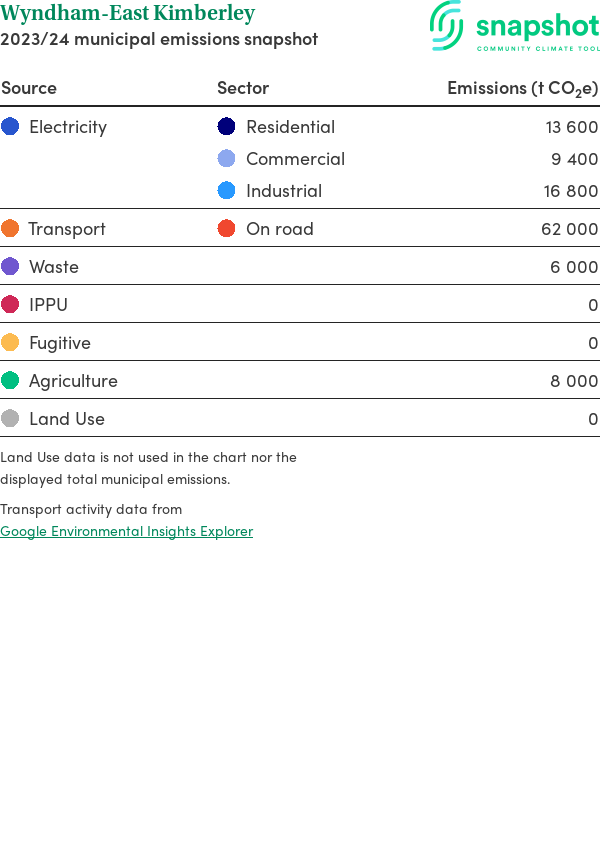Click the red On road sector dot
600x850 pixels.
point(227,229)
